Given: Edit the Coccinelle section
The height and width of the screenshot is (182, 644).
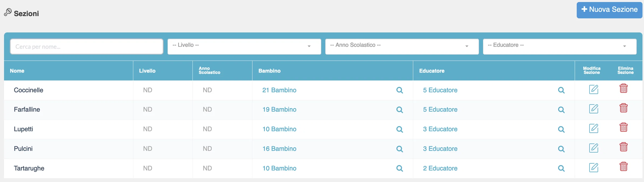Looking at the screenshot, I should 594,89.
